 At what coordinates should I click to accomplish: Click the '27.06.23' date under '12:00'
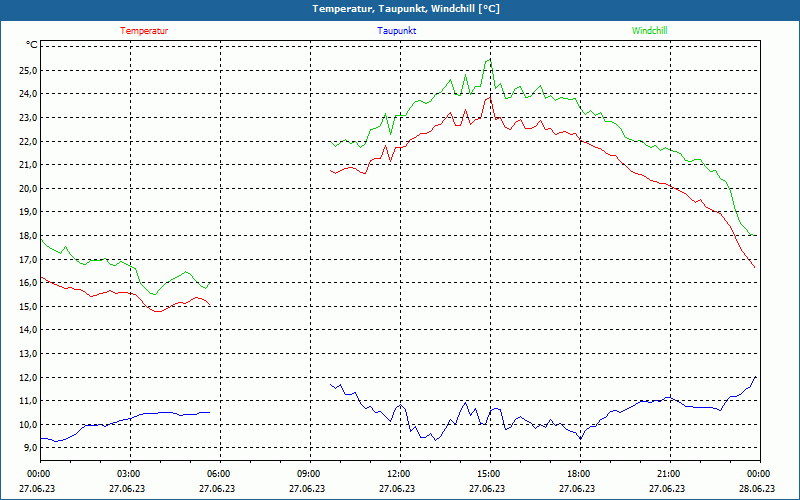[x=397, y=488]
